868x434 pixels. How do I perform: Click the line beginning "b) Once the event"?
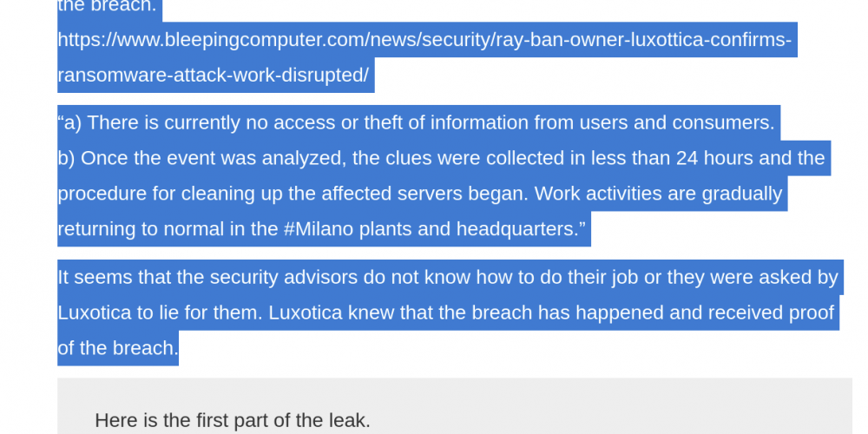pyautogui.click(x=441, y=158)
